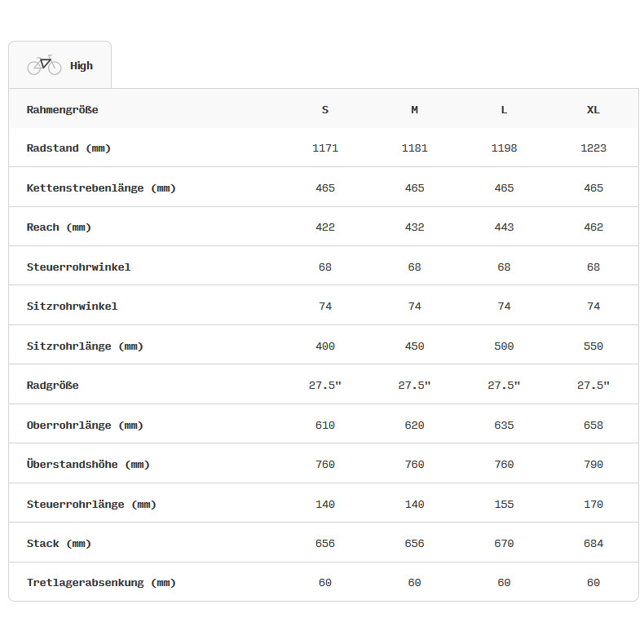Click the Radgröße row label
The width and height of the screenshot is (644, 644).
(53, 385)
